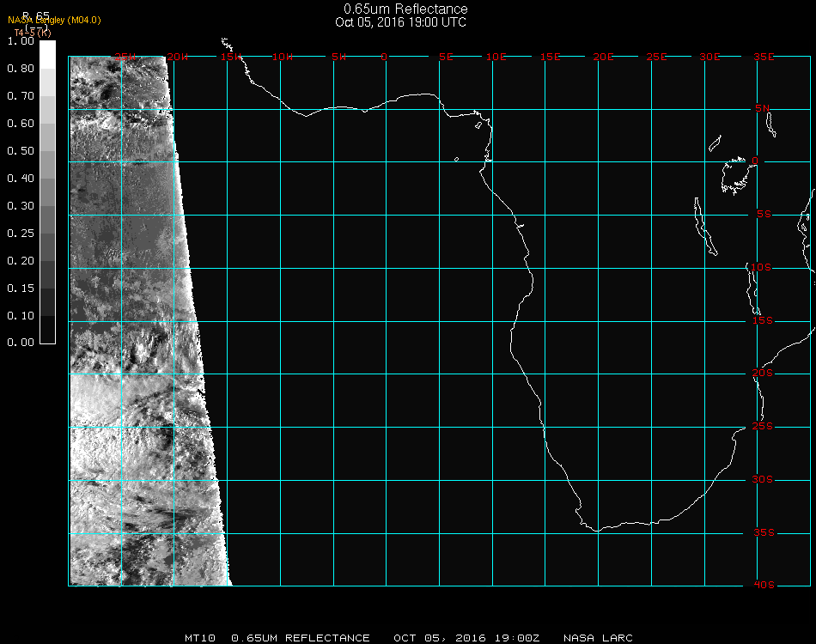Image resolution: width=816 pixels, height=644 pixels.
Task: Click the 10W longitude label
Action: 283,57
